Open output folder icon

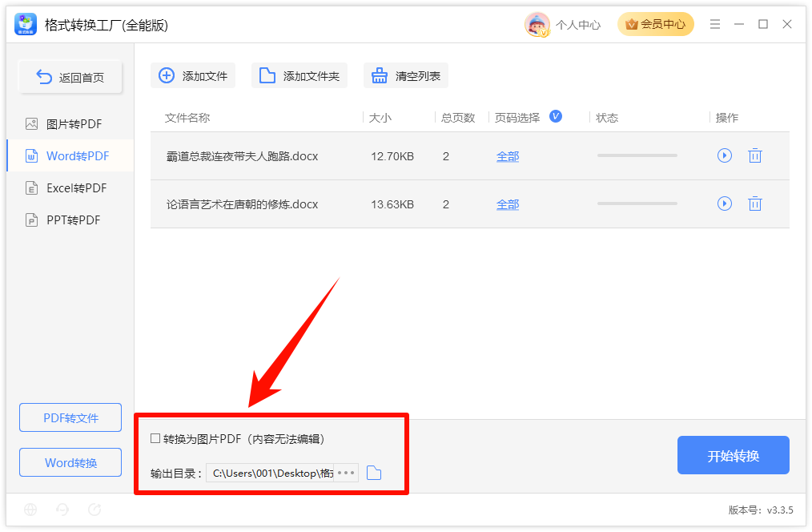374,473
